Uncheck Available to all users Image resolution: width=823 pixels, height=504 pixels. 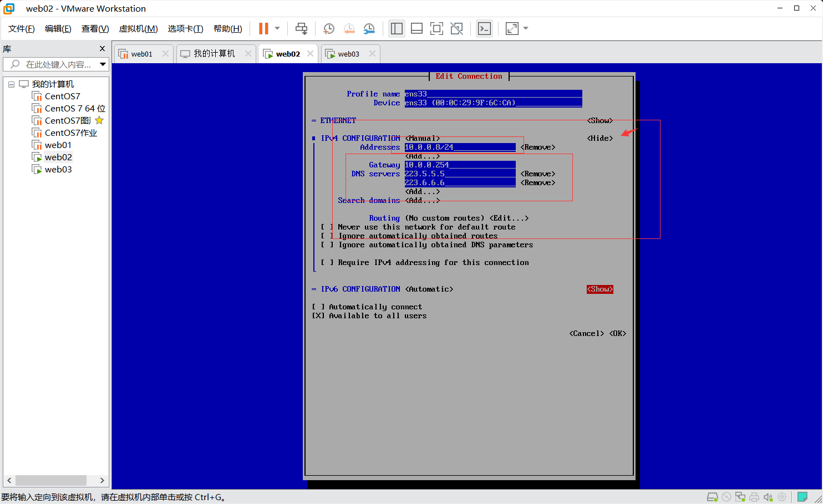318,315
